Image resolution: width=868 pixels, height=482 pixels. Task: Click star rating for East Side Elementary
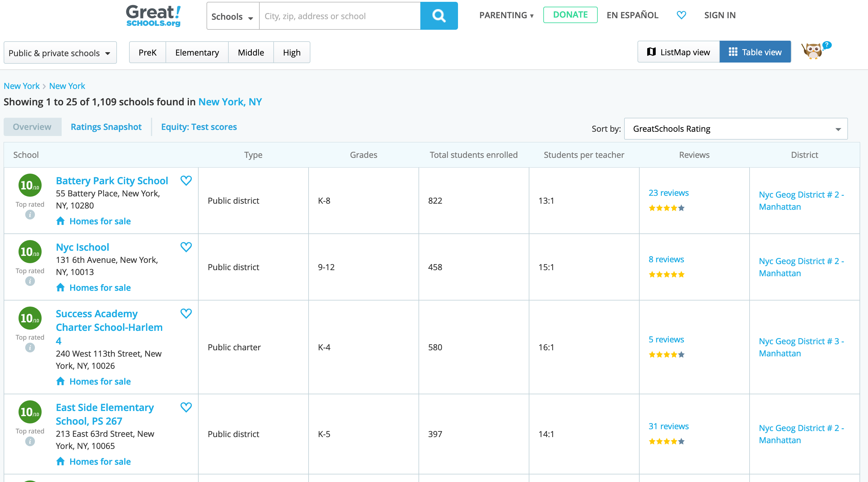coord(667,441)
